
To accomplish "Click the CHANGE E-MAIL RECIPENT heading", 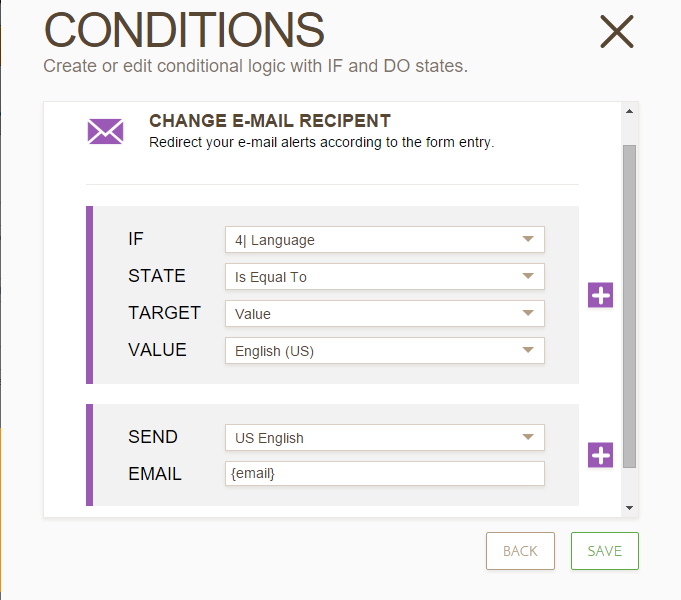I will [269, 121].
